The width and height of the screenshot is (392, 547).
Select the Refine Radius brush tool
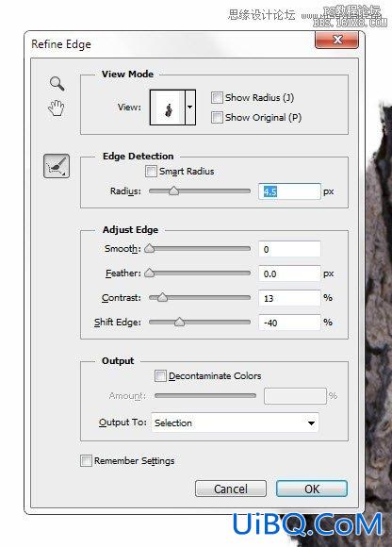point(57,166)
